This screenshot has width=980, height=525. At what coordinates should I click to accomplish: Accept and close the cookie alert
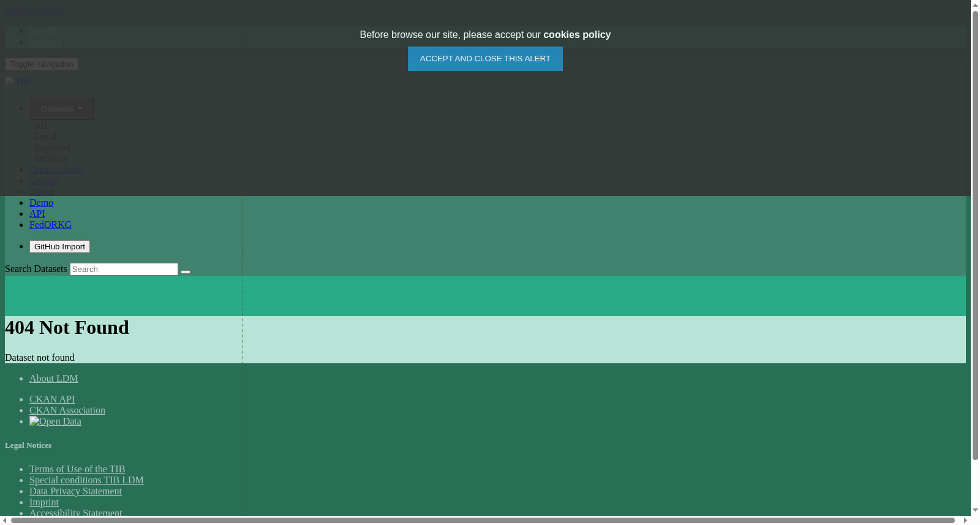coord(485,59)
